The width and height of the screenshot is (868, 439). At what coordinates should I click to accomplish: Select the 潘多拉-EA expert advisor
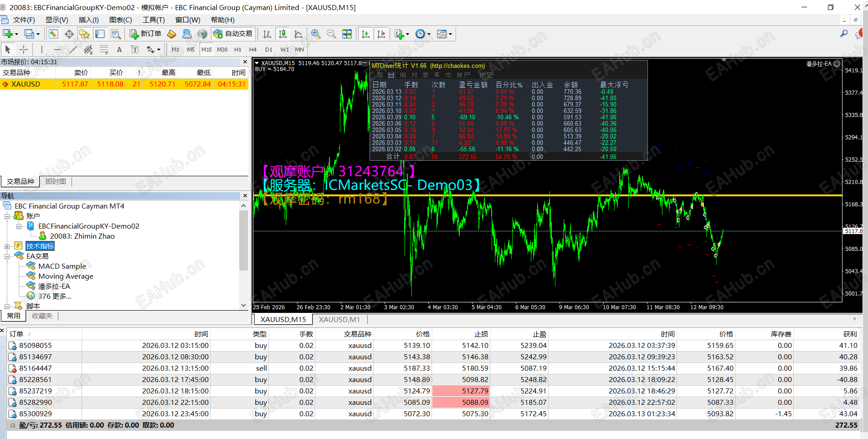pyautogui.click(x=54, y=286)
